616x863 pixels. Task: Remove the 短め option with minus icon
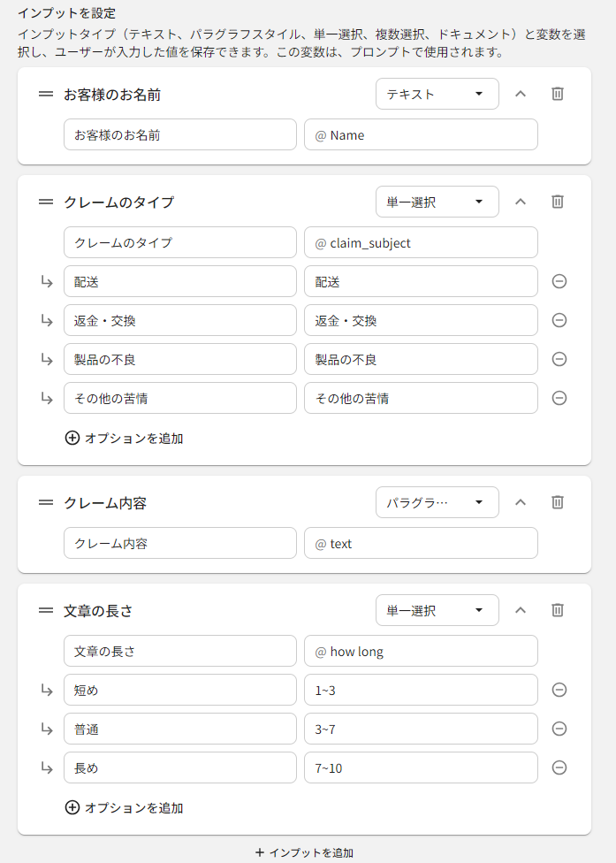pyautogui.click(x=559, y=690)
